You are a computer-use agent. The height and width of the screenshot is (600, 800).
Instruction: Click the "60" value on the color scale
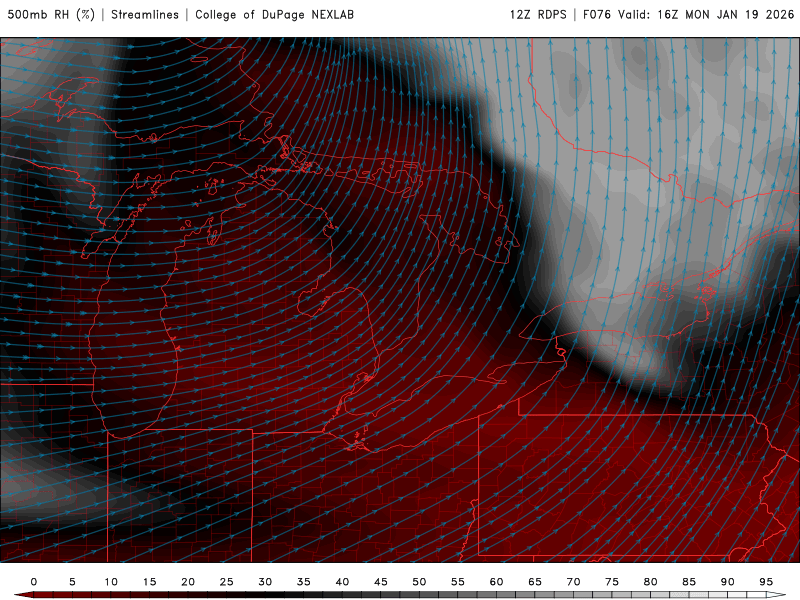(496, 582)
